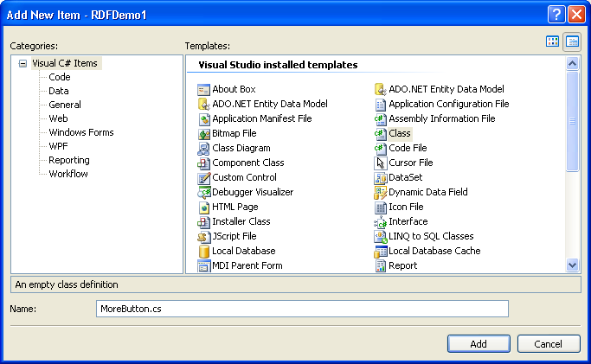Click the Cancel button

[x=548, y=343]
